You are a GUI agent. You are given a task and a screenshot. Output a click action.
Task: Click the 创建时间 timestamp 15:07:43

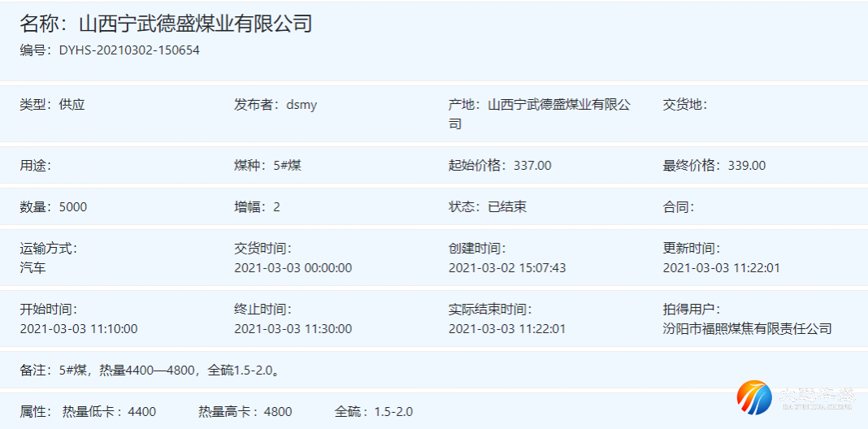507,268
